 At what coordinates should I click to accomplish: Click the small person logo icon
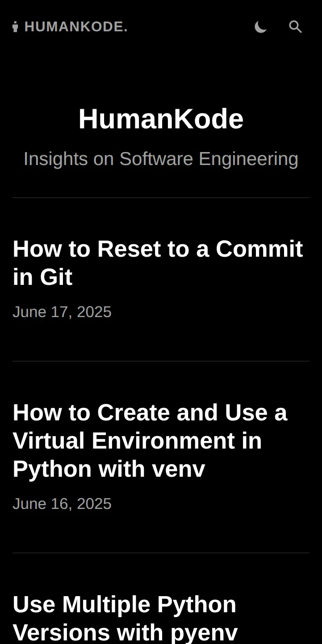tap(16, 27)
